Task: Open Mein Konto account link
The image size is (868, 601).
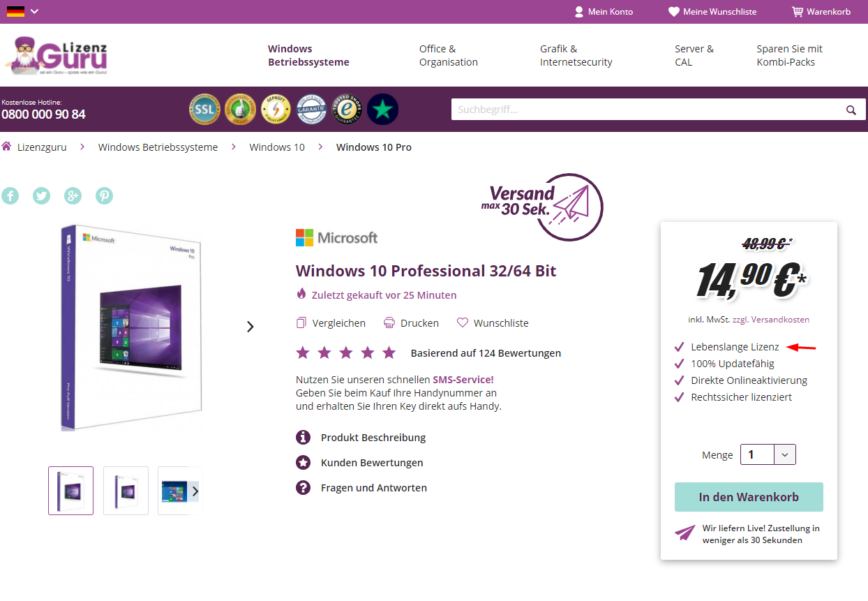Action: point(604,12)
